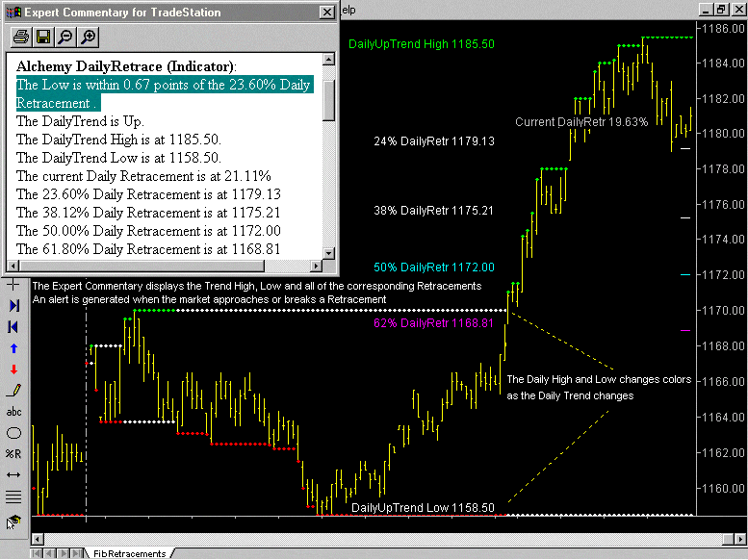Restore down the main chart window

(721, 10)
